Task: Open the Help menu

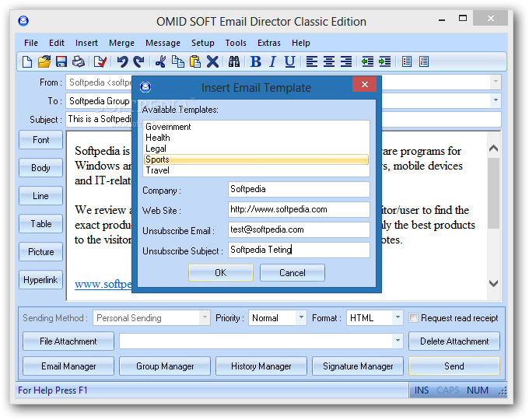Action: [300, 43]
